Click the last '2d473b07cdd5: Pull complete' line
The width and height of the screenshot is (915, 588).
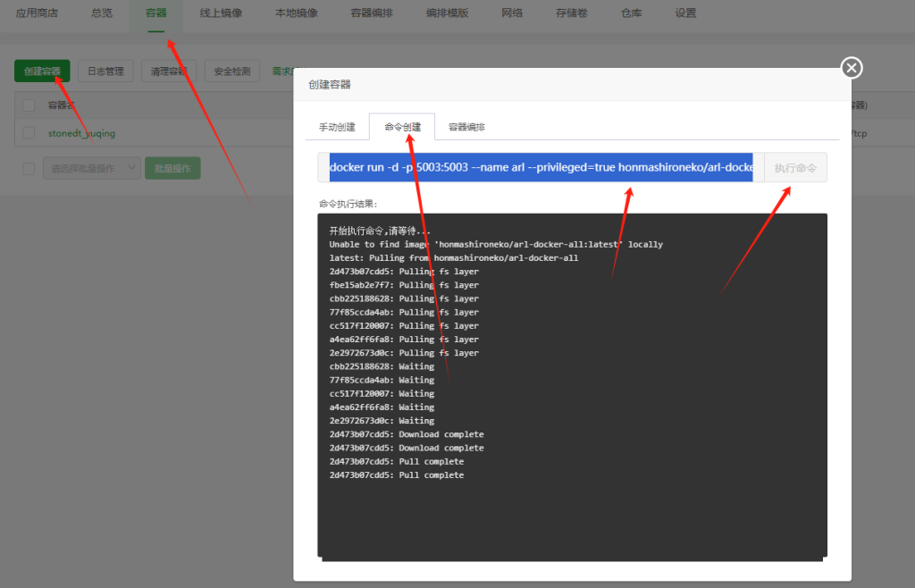[x=396, y=475]
